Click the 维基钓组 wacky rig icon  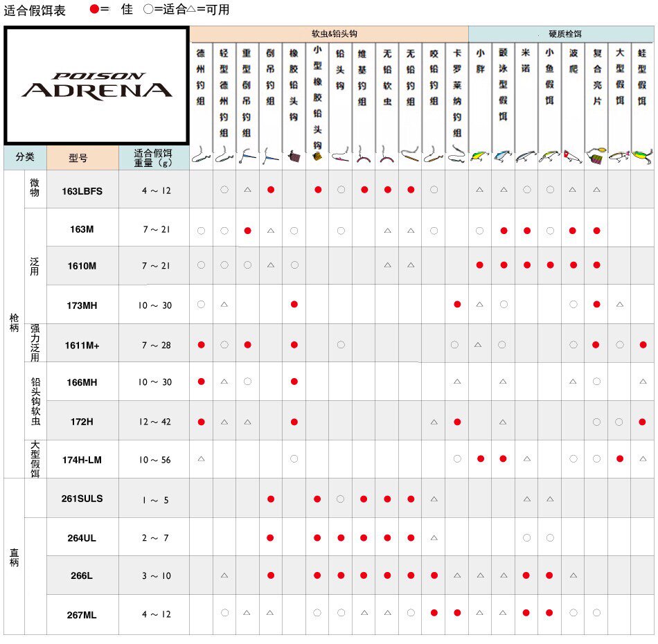pos(364,155)
